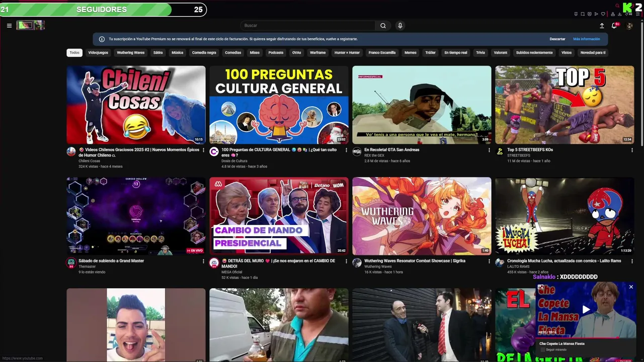Select the Subidos recientemente filter chip

[534, 53]
